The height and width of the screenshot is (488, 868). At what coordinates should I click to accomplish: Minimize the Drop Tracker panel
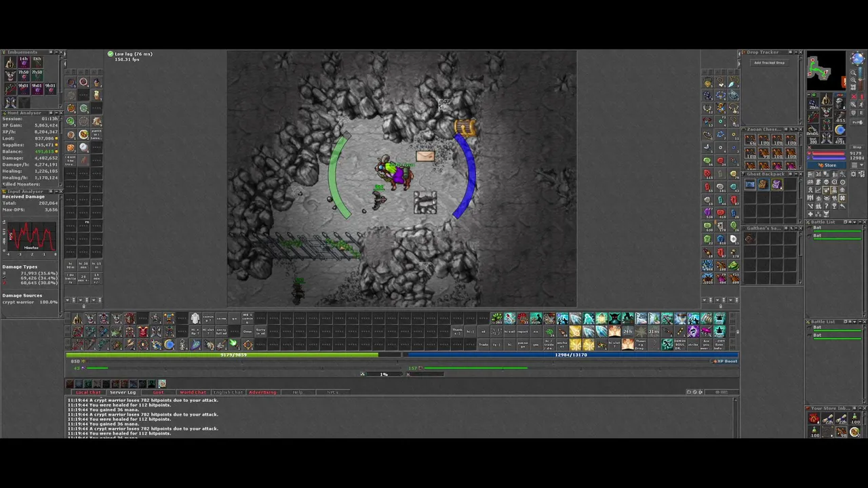click(796, 52)
